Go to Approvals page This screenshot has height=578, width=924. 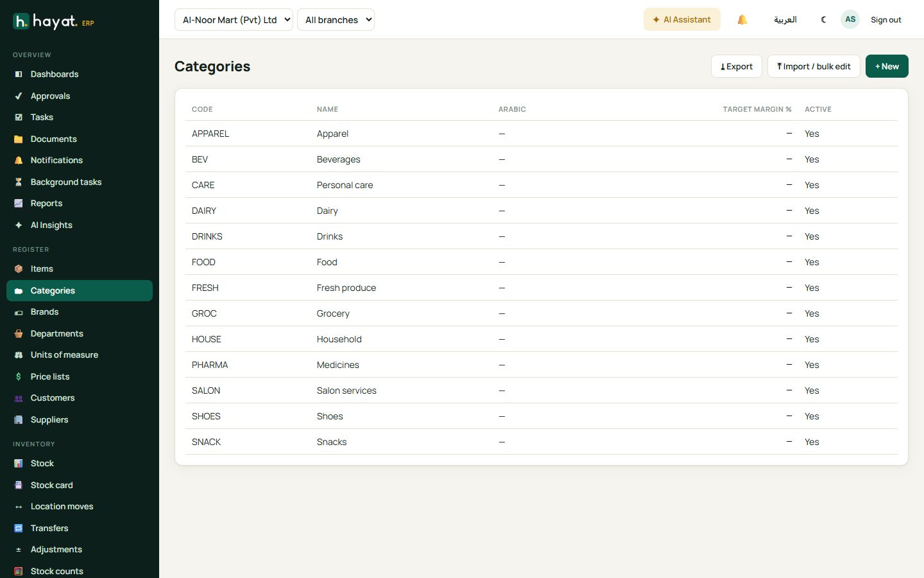click(80, 96)
